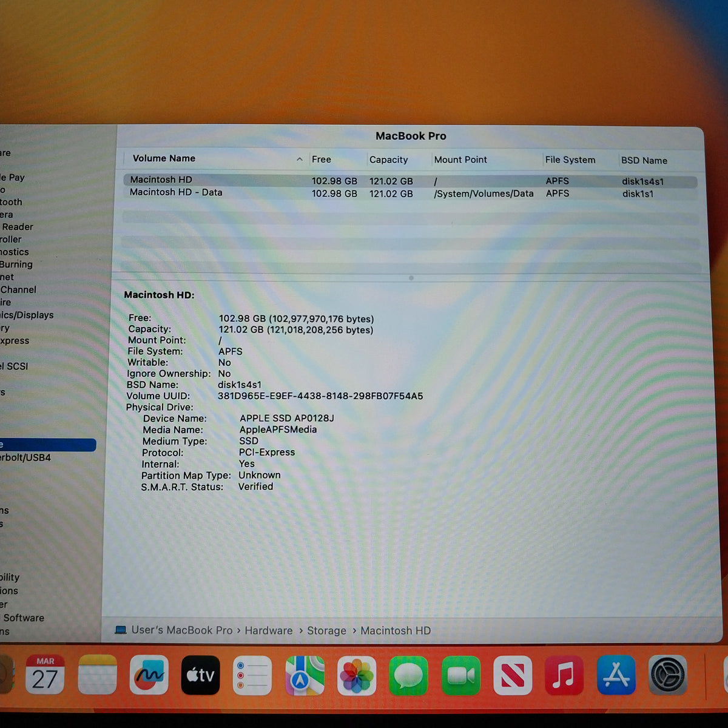Select the Macintosh HD volume row
The width and height of the screenshot is (728, 728).
click(410, 180)
